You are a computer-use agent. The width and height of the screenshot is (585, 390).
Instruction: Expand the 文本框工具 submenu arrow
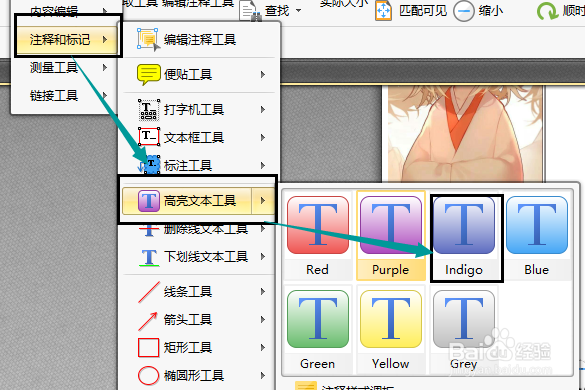coord(263,138)
